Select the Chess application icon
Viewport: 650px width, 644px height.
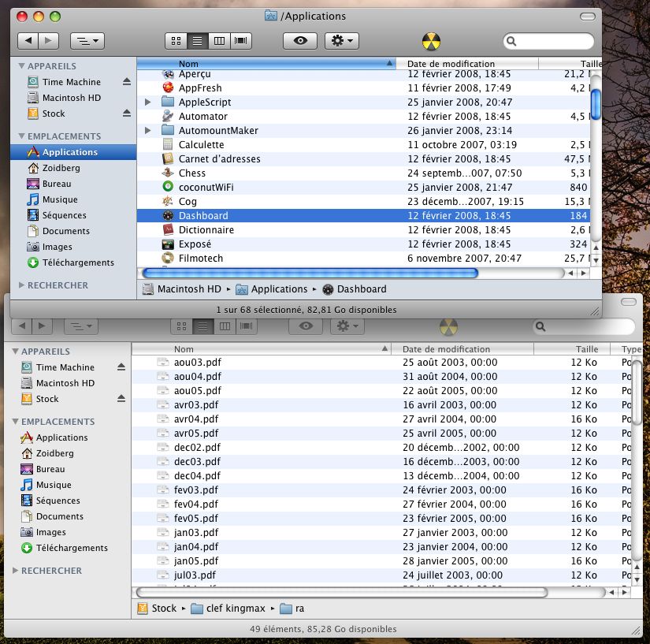[x=168, y=173]
